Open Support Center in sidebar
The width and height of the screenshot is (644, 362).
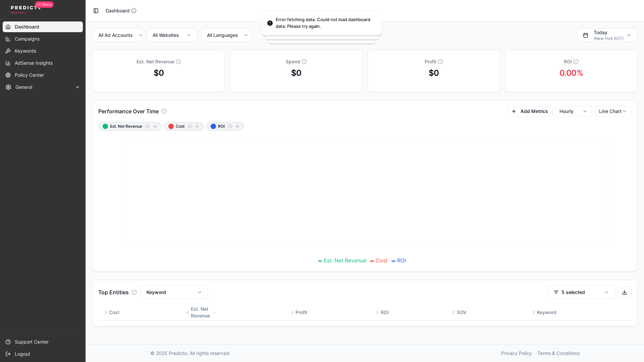(43, 342)
